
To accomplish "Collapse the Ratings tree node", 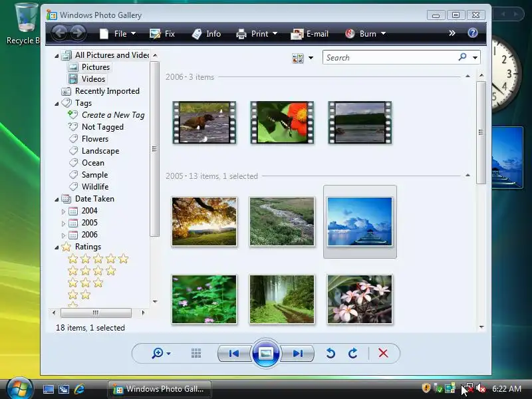I will (x=57, y=247).
